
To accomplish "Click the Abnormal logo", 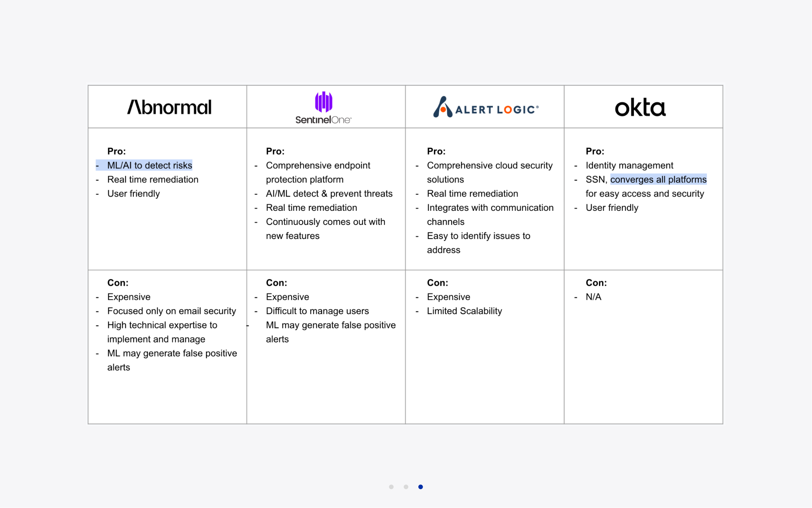I will point(169,107).
